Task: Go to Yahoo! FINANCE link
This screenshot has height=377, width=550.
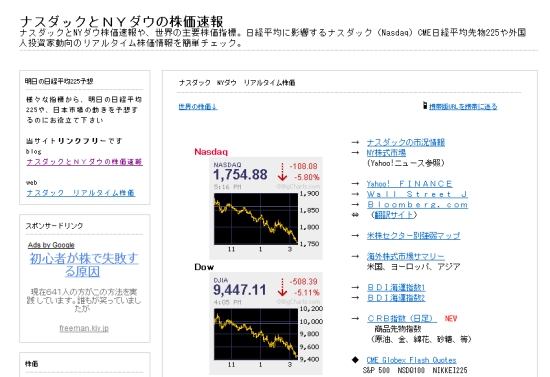Action: click(409, 184)
